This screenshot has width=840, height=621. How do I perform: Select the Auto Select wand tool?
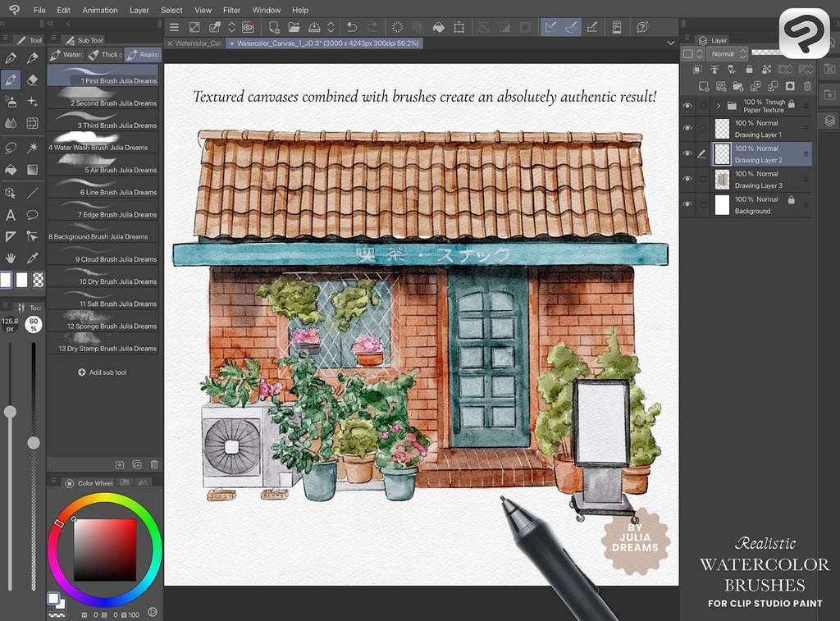click(34, 146)
